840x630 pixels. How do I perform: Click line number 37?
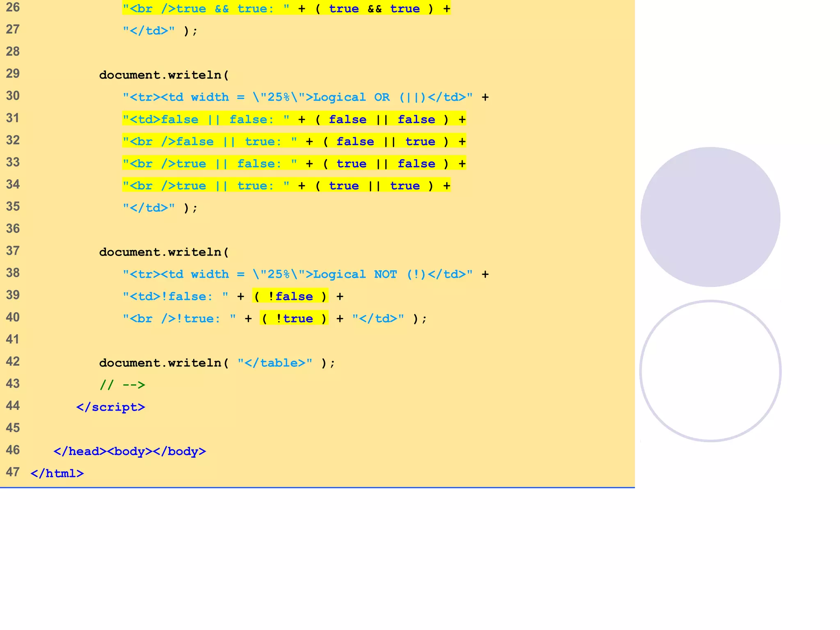(13, 251)
